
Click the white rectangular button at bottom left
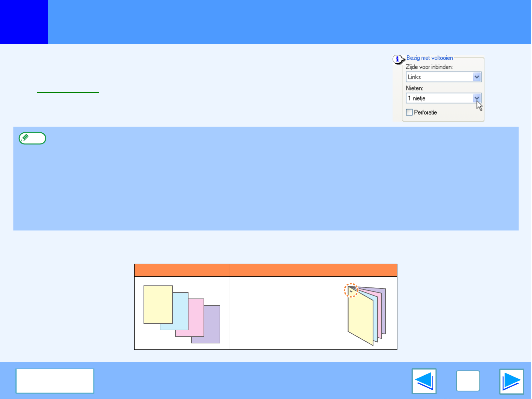pos(55,381)
